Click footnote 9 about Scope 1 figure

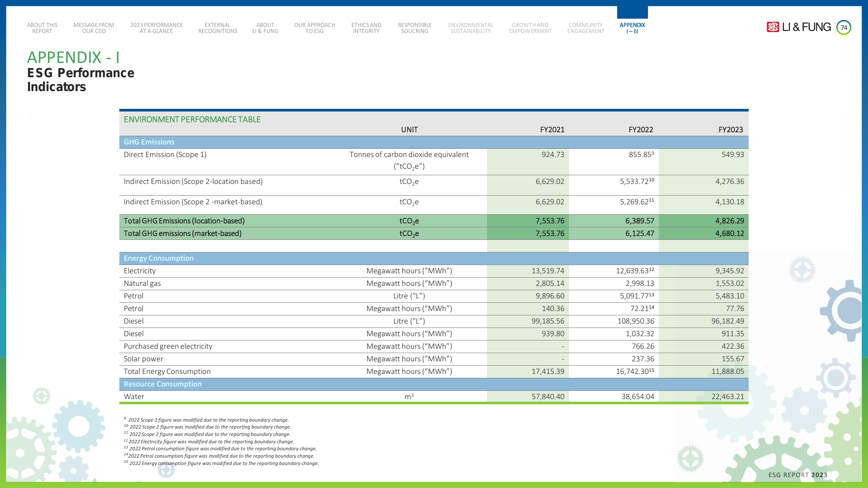206,419
